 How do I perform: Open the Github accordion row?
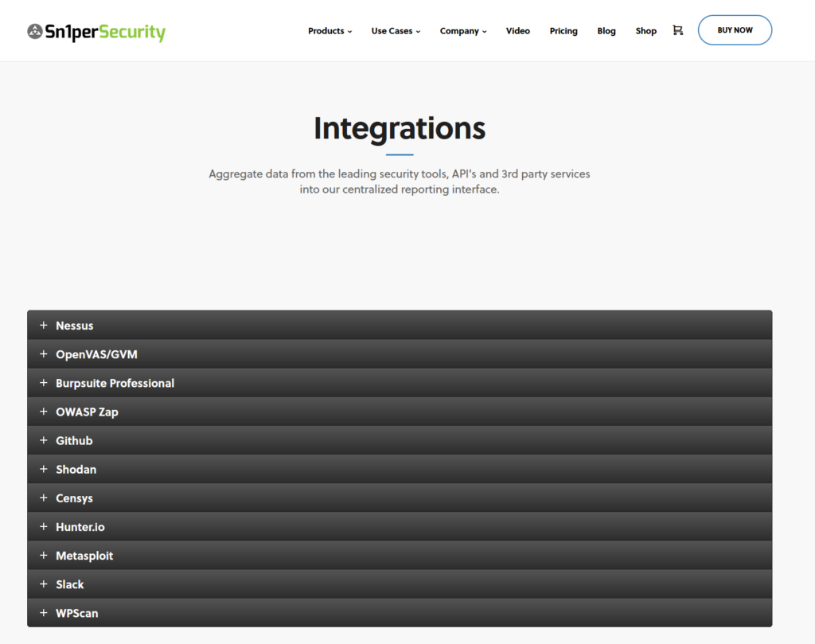(400, 440)
